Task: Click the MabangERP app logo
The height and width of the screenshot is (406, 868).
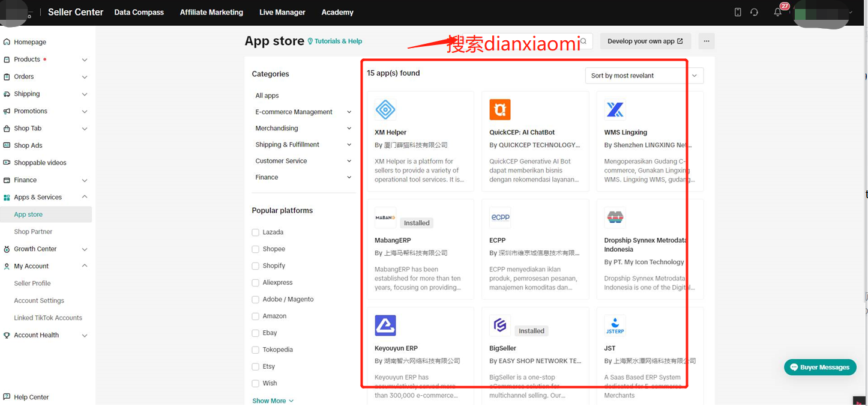Action: point(385,217)
